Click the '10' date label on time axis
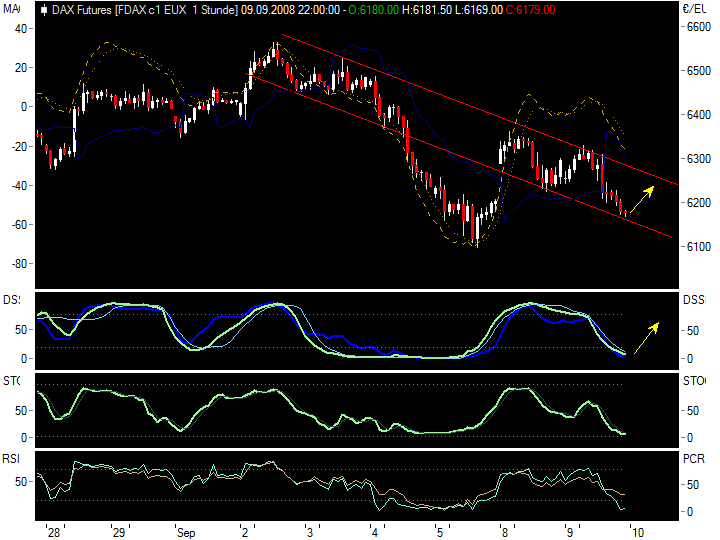Screen dimensions: 720x540 [638, 533]
